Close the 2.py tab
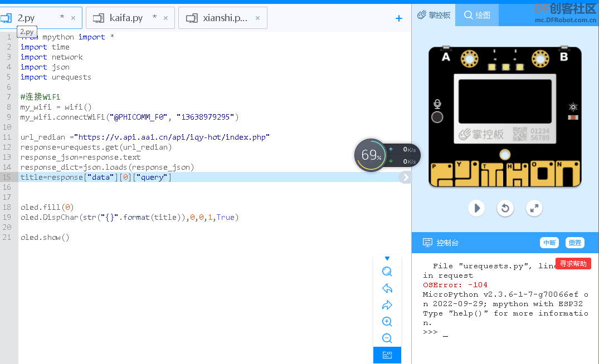Screen dimensions: 599x364 click(73, 18)
